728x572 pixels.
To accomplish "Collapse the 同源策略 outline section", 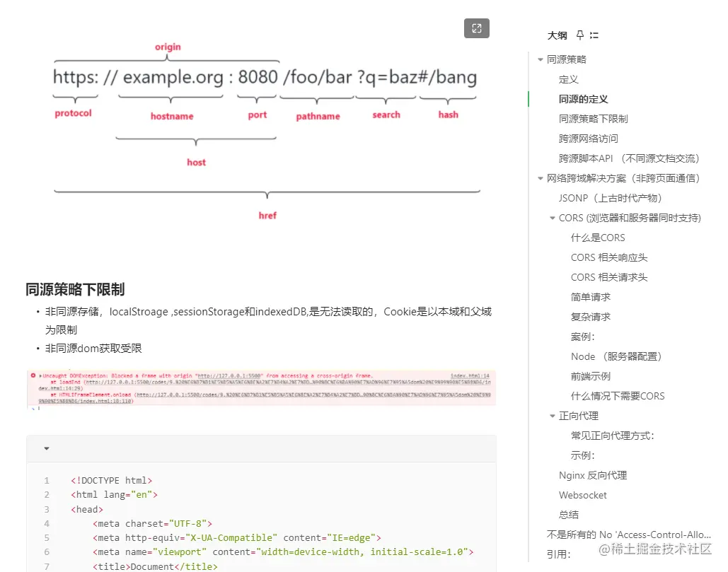I will [x=540, y=59].
